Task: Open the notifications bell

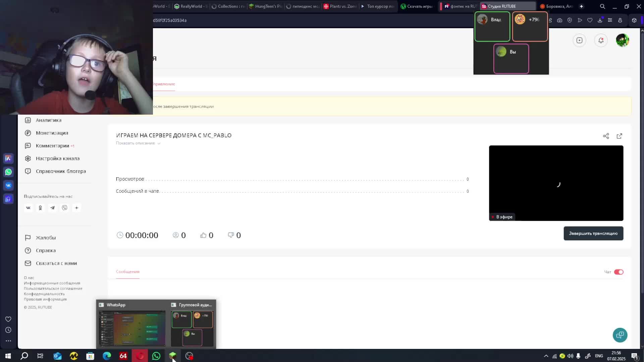Action: pos(601,41)
